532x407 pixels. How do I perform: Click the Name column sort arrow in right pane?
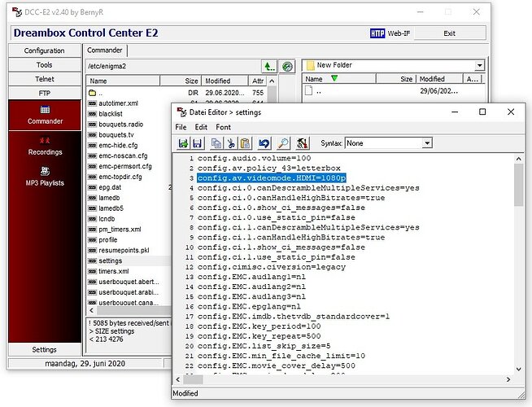click(x=334, y=78)
